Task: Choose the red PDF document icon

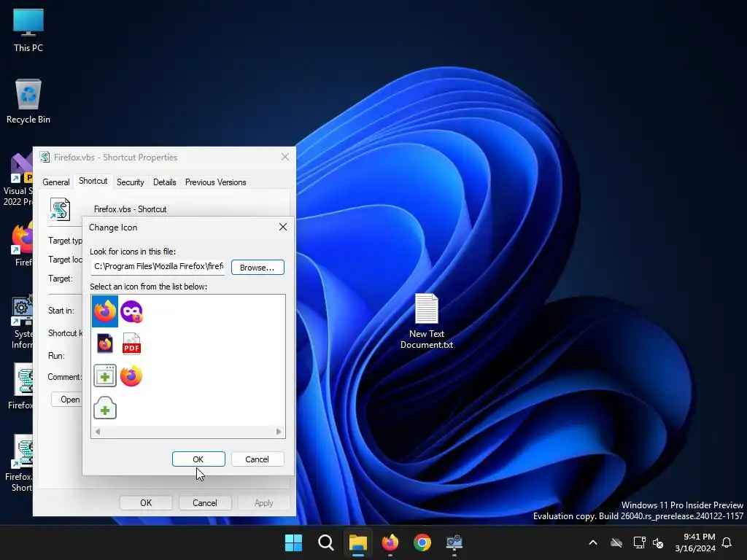Action: (x=131, y=344)
